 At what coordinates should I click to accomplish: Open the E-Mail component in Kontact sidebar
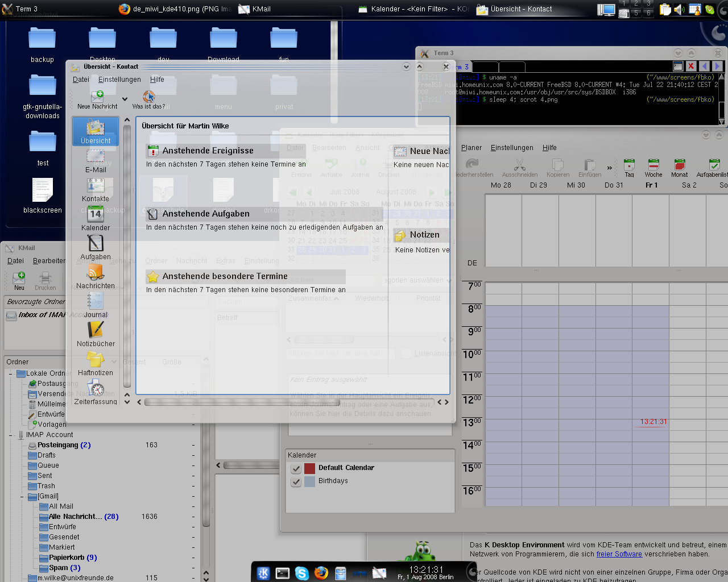click(x=96, y=160)
